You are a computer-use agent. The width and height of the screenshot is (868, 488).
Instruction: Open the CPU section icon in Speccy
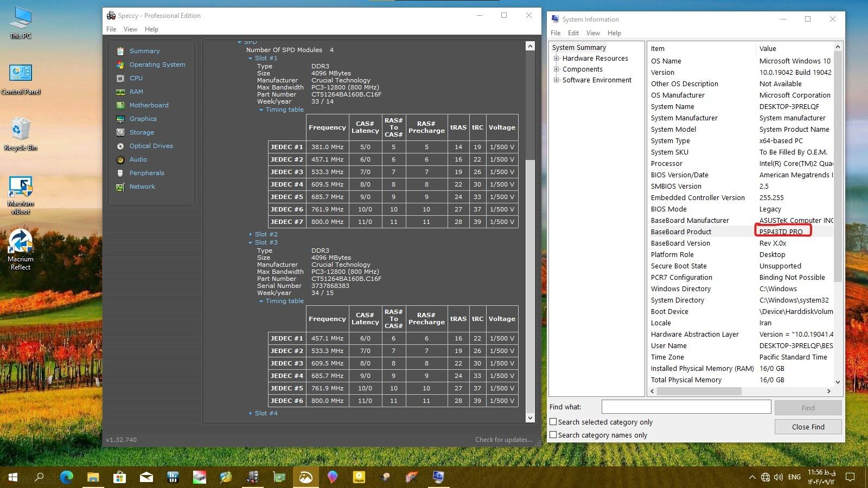(x=120, y=78)
